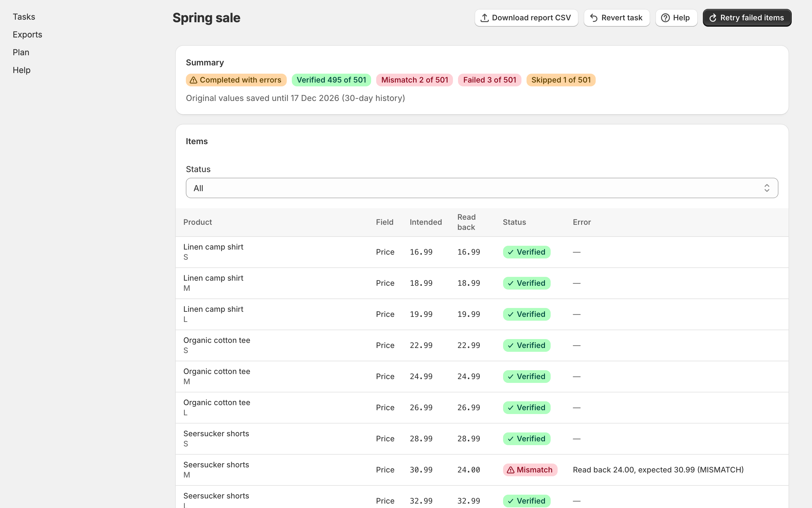Select Plan in the sidebar

point(21,52)
